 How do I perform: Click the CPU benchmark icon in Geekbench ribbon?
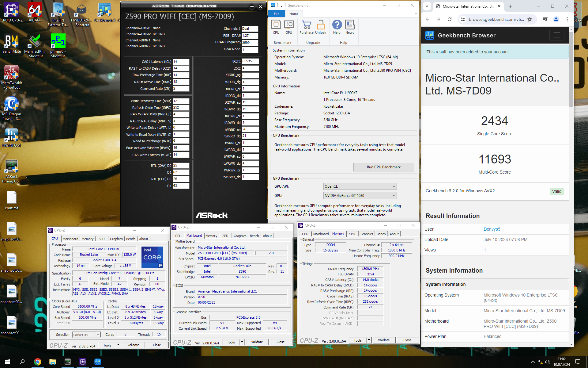coord(276,27)
